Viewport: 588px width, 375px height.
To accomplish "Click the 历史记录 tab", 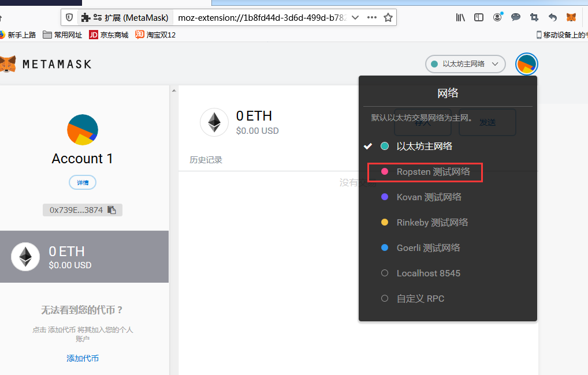I will point(206,160).
